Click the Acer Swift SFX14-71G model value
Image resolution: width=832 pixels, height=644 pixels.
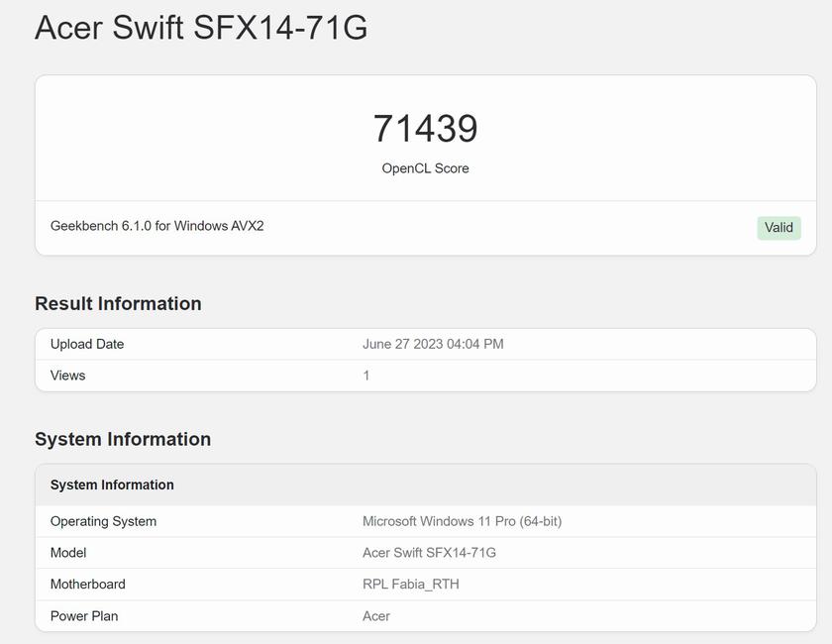(429, 553)
